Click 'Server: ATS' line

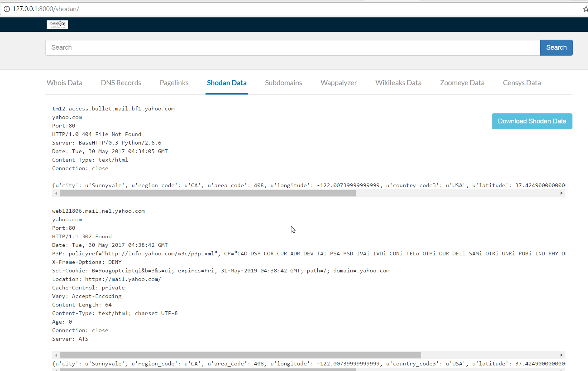pos(70,339)
